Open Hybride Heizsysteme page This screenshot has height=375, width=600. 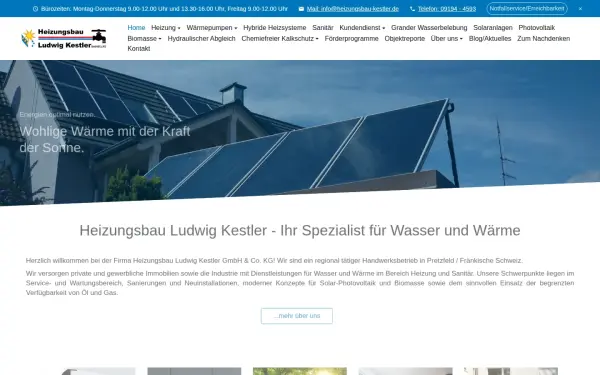pos(274,28)
